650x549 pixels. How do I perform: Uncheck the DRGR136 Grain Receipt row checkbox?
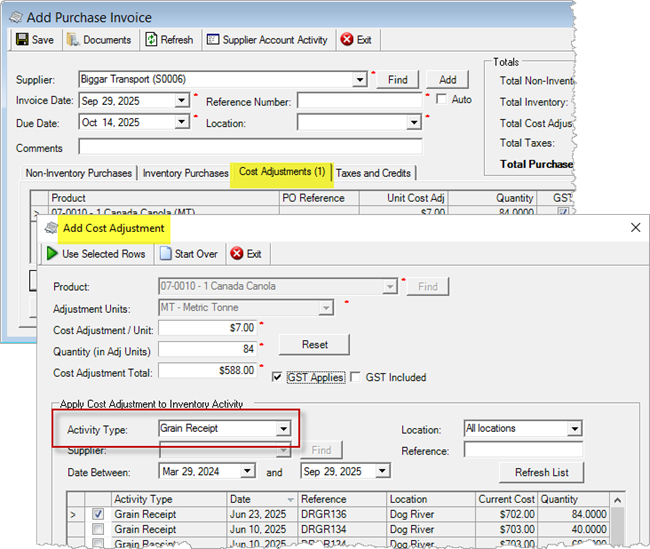98,514
